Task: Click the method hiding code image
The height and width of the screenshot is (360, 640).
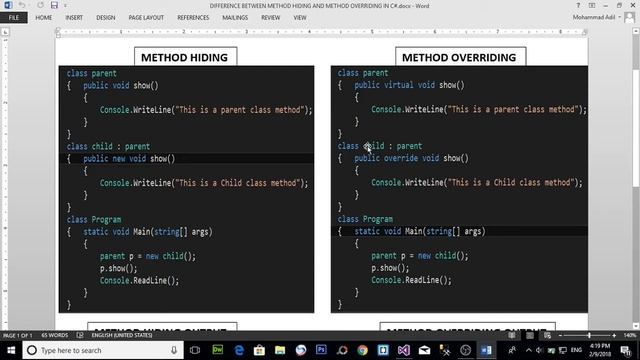Action: click(x=187, y=189)
